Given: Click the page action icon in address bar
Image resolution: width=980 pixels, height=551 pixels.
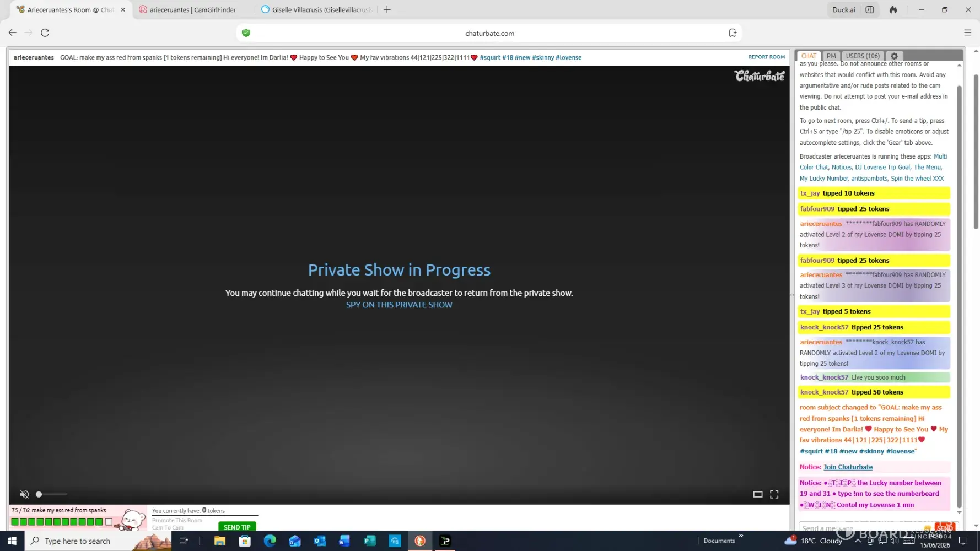Looking at the screenshot, I should point(733,33).
